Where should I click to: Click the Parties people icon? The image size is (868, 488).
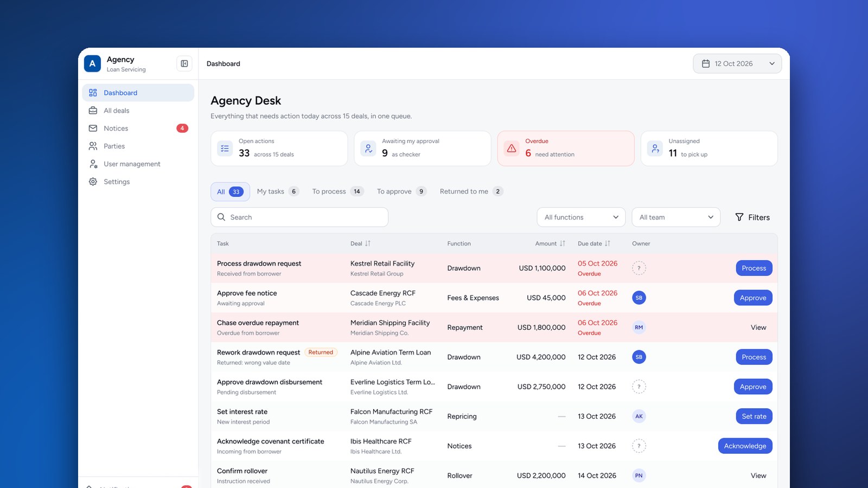coord(93,146)
